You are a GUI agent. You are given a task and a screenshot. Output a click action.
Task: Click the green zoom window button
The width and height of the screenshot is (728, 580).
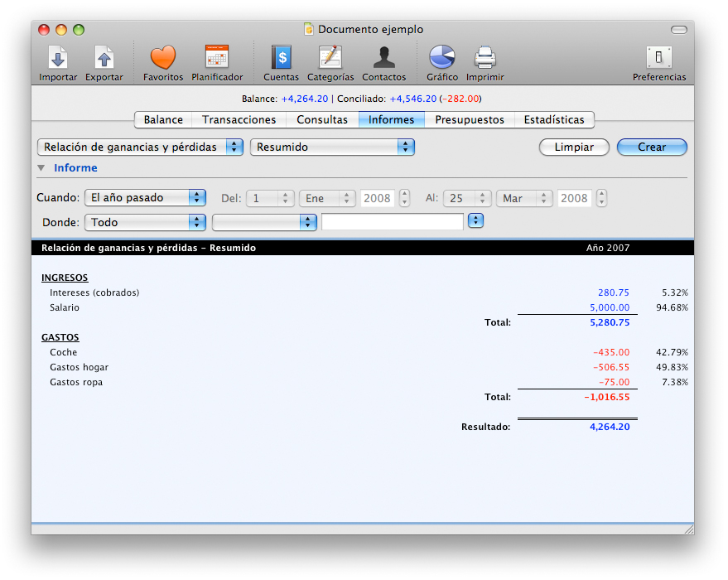coord(79,30)
